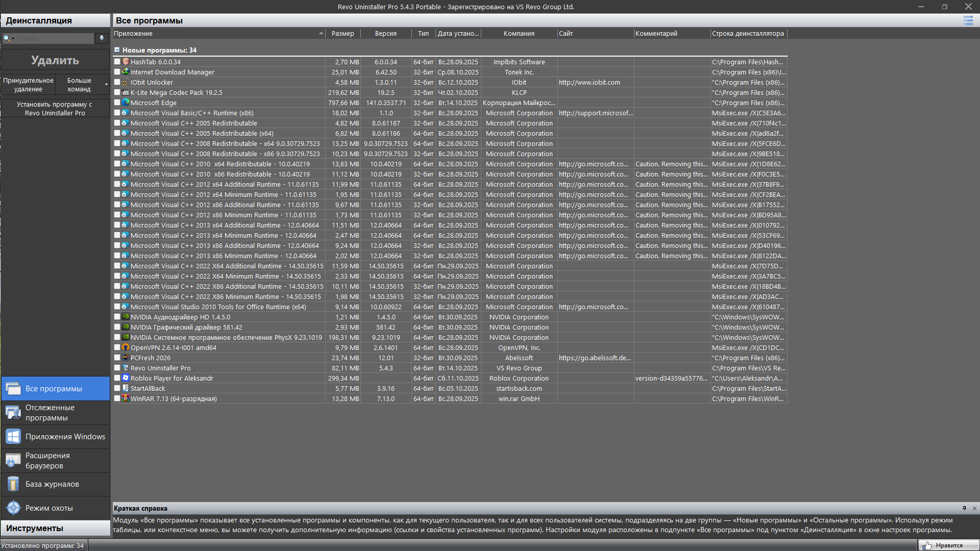Open Logs Database (База журналов) sidebar icon
The image size is (980, 551).
click(13, 484)
